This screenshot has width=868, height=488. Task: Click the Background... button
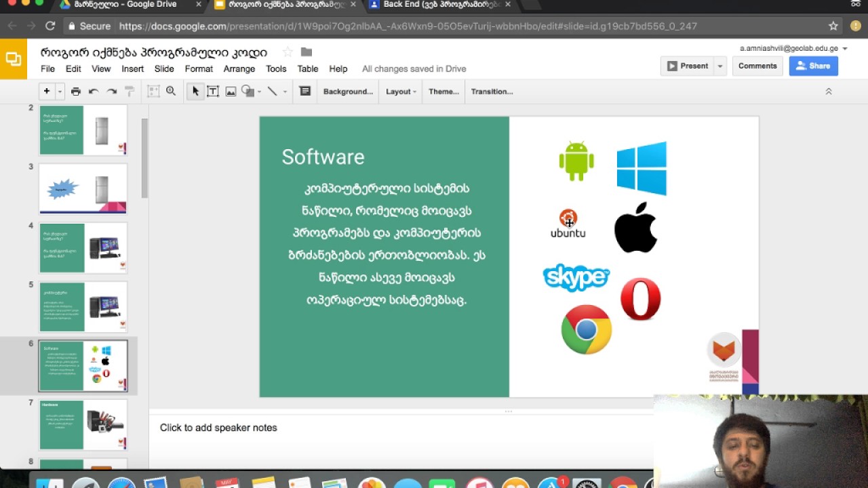pos(349,91)
